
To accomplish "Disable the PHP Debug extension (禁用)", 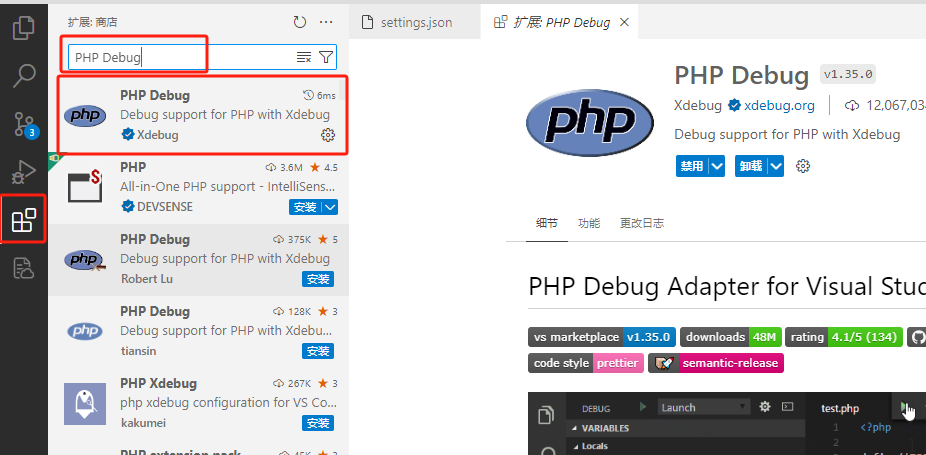I will click(x=692, y=166).
